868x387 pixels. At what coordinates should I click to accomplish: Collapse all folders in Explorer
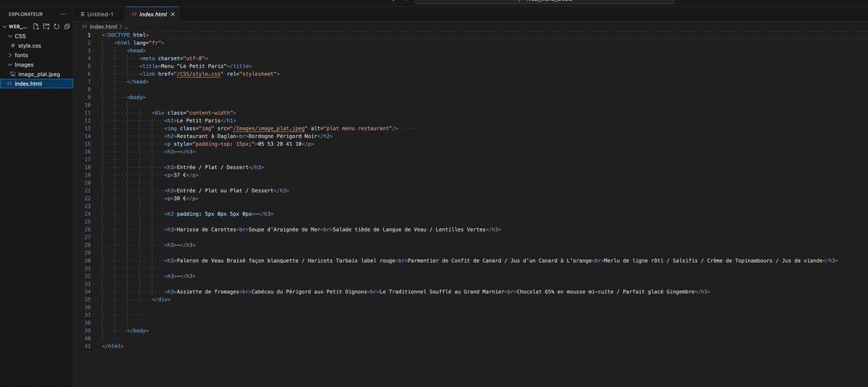(66, 26)
